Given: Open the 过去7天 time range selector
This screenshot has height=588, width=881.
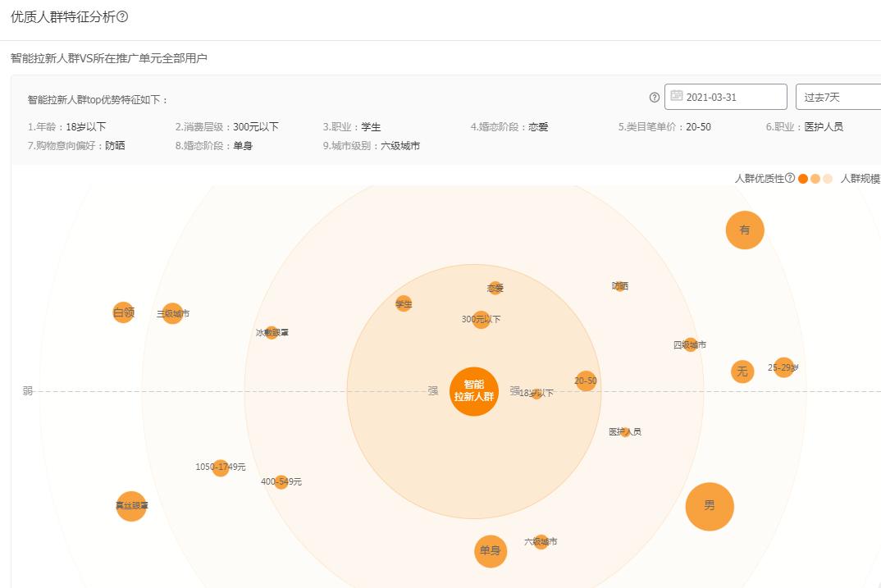Looking at the screenshot, I should (x=829, y=96).
